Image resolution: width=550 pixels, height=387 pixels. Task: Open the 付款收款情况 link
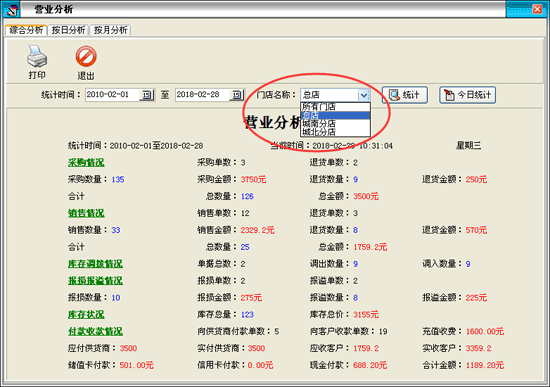click(x=95, y=331)
